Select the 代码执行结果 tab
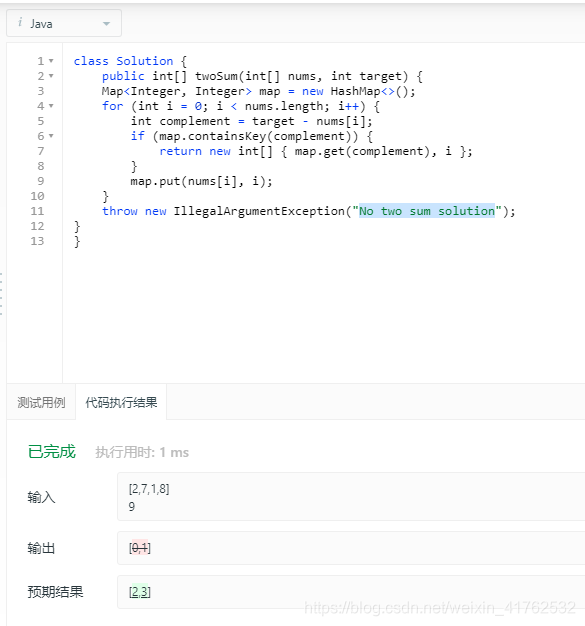Screen dimensions: 585x626 click(x=121, y=402)
